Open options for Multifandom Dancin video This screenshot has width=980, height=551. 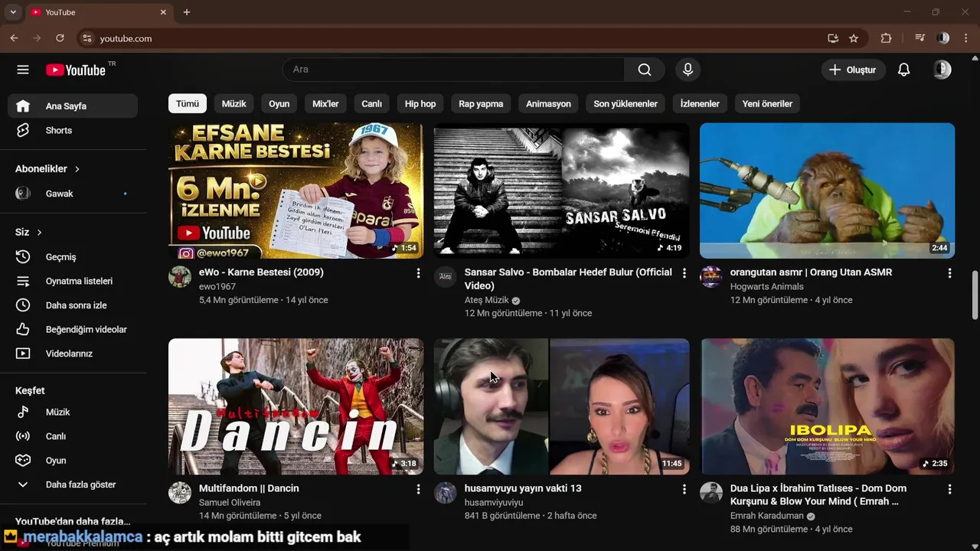[418, 489]
